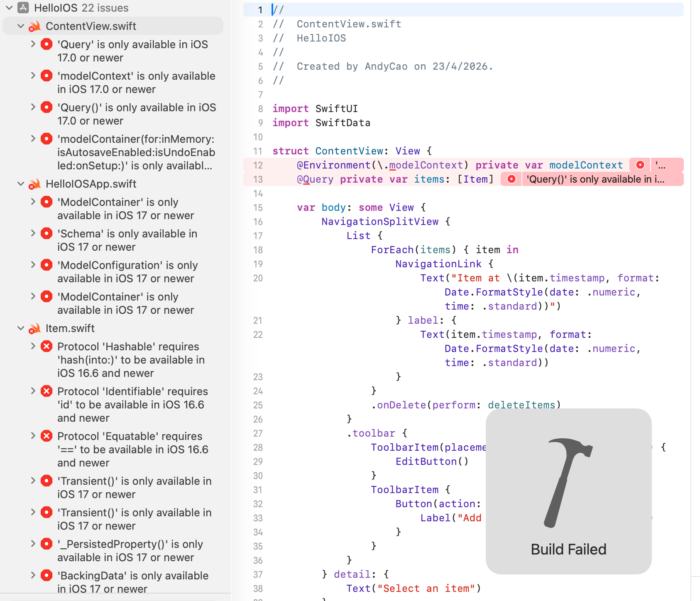Click the 'Query()' inline error message on line 13
The width and height of the screenshot is (700, 601).
point(595,179)
